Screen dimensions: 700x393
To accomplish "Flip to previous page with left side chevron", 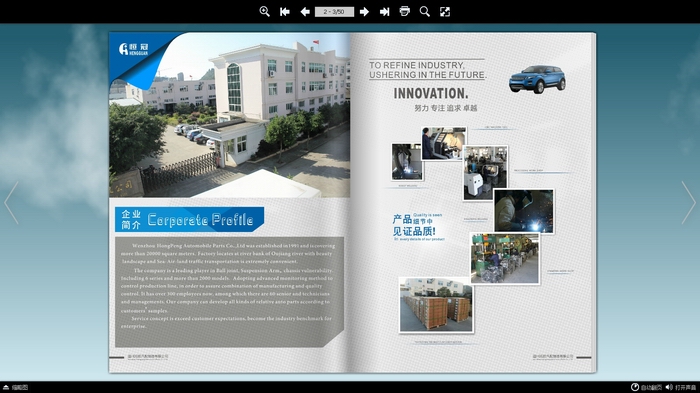I will [x=11, y=203].
